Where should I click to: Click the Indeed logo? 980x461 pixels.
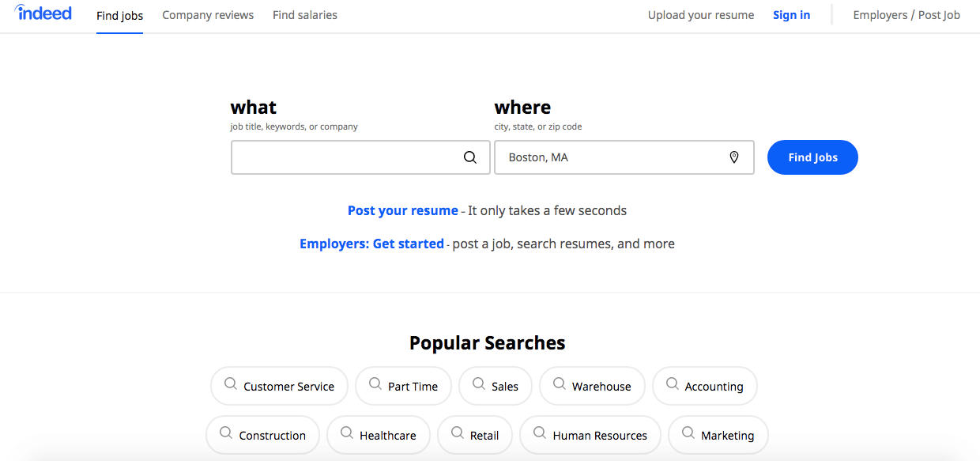click(43, 13)
